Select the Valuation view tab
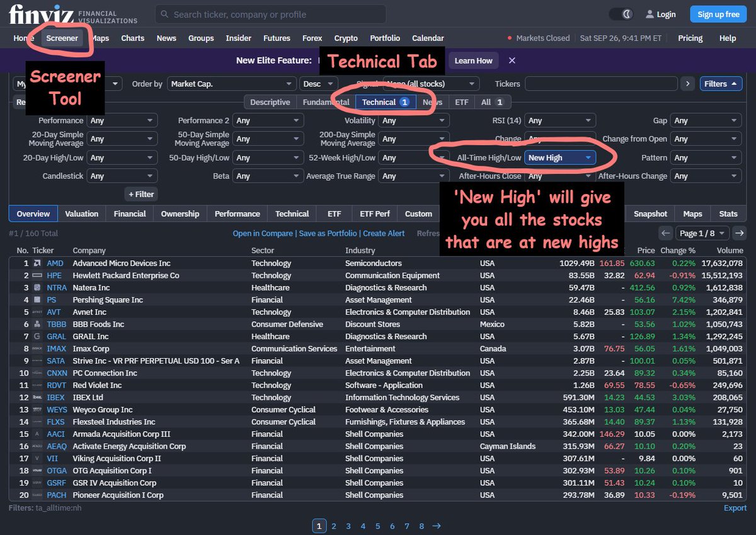 tap(82, 214)
